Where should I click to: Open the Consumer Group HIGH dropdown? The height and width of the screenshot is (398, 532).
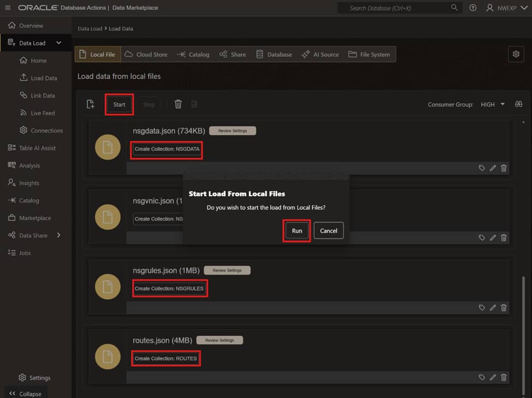(x=492, y=104)
